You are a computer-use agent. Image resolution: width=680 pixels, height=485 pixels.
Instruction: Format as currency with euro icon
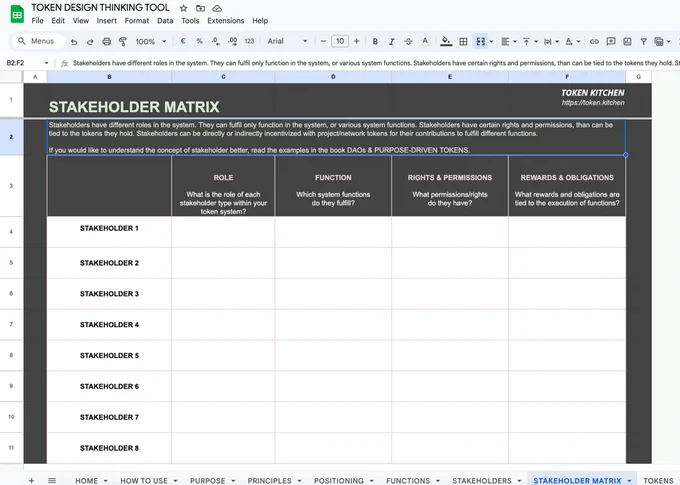pyautogui.click(x=183, y=41)
